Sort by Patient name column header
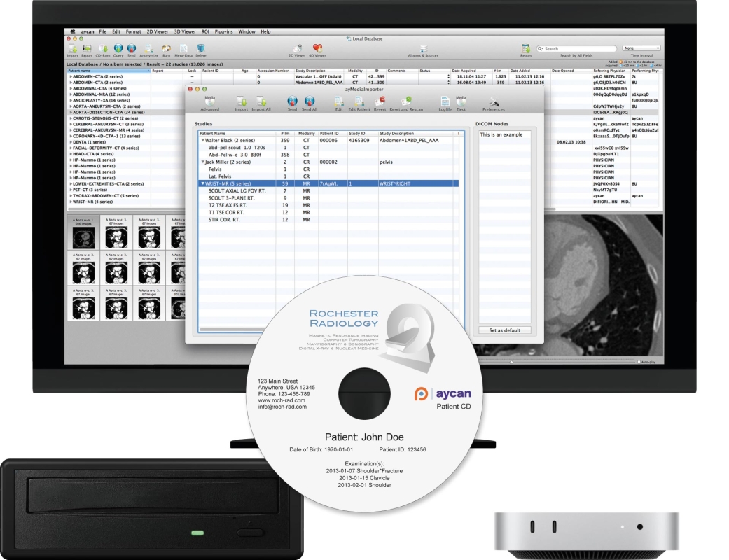Image resolution: width=729 pixels, height=560 pixels. pyautogui.click(x=109, y=71)
